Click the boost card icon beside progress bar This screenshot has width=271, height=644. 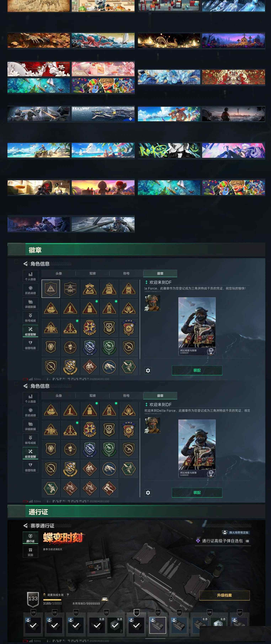click(x=105, y=599)
